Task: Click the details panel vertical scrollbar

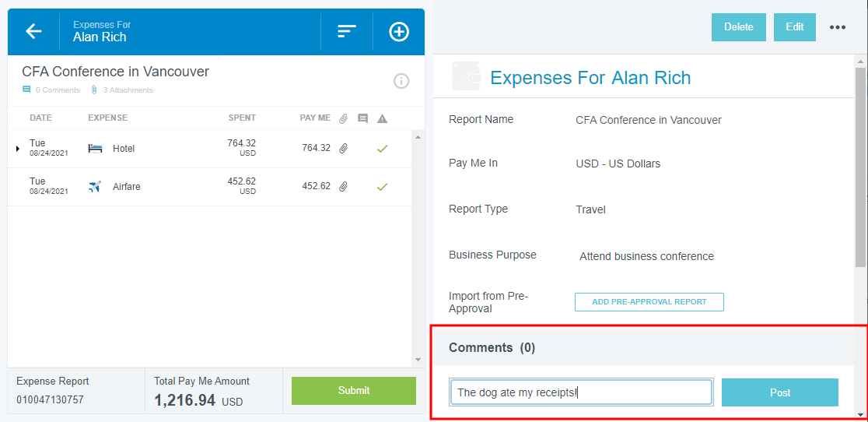Action: (x=860, y=167)
